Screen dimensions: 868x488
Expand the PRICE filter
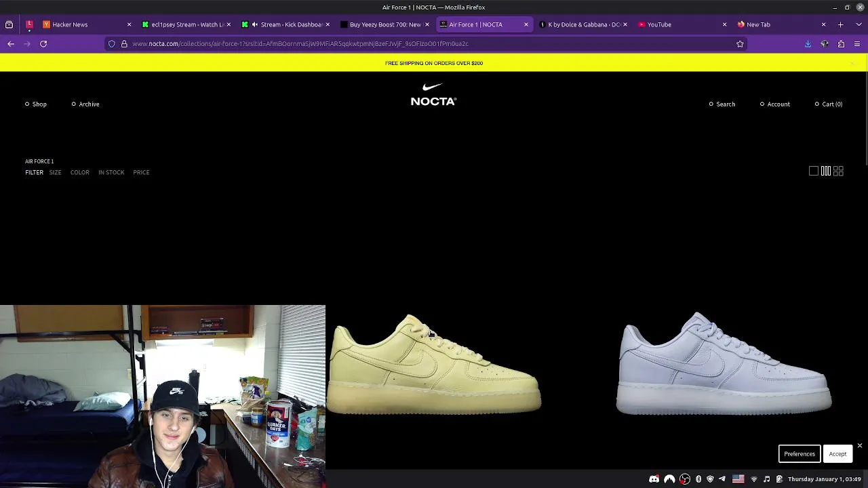[141, 172]
